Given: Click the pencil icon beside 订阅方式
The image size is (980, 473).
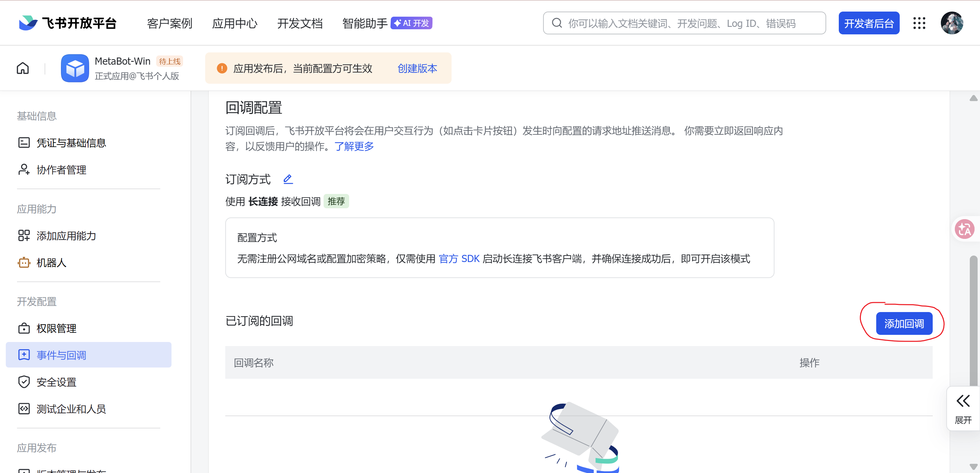Looking at the screenshot, I should [x=288, y=179].
